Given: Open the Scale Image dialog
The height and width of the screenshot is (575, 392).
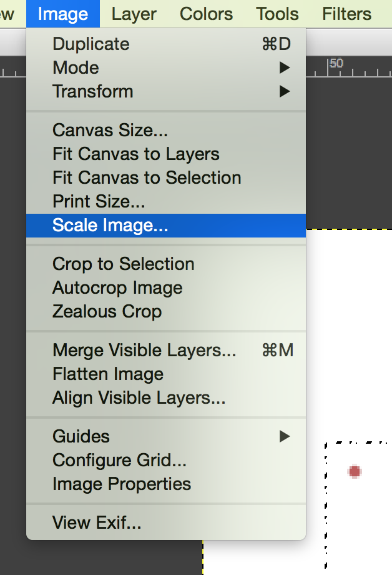Looking at the screenshot, I should 166,226.
